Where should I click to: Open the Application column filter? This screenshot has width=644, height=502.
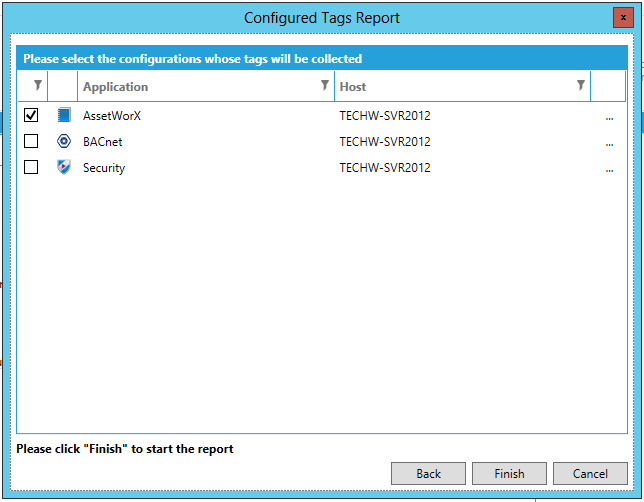324,86
